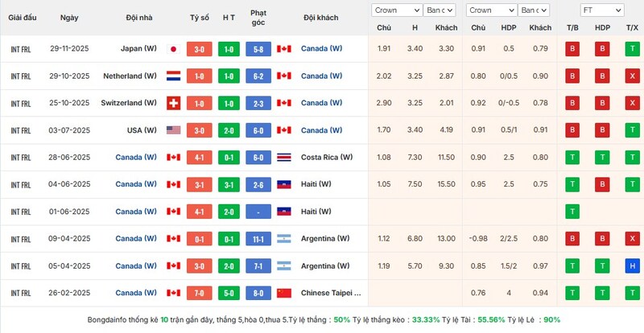Open Japan (W) team link
This screenshot has height=333, width=644.
click(x=135, y=48)
